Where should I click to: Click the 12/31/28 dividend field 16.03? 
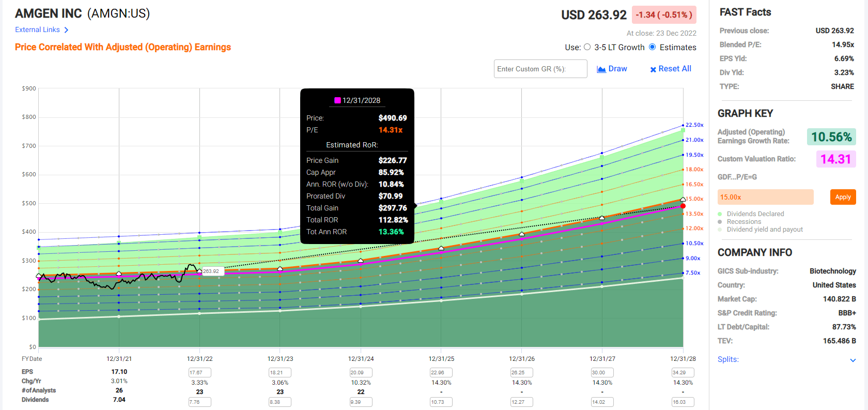pyautogui.click(x=683, y=402)
